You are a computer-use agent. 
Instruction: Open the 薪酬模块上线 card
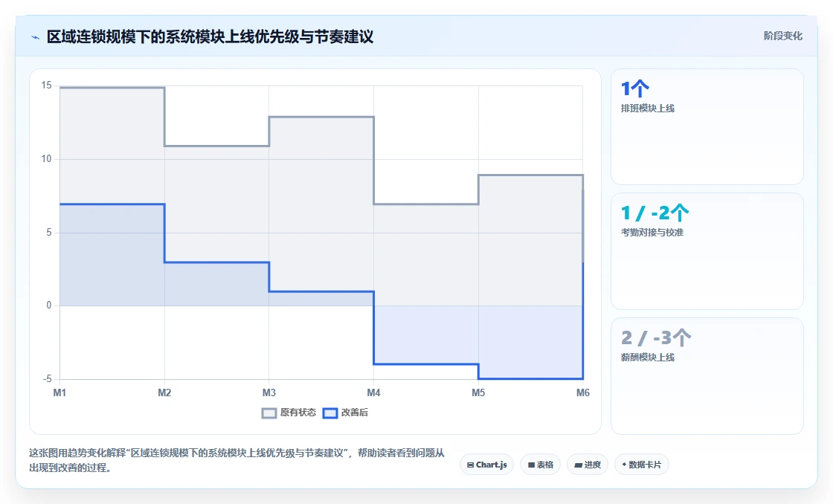point(707,376)
